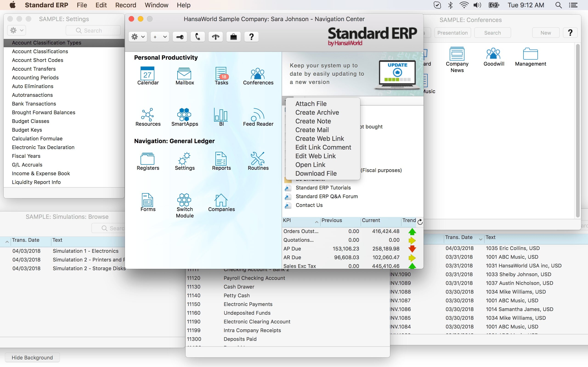Image resolution: width=588 pixels, height=367 pixels.
Task: Open the Standard ERP Tutorials link
Action: (323, 188)
